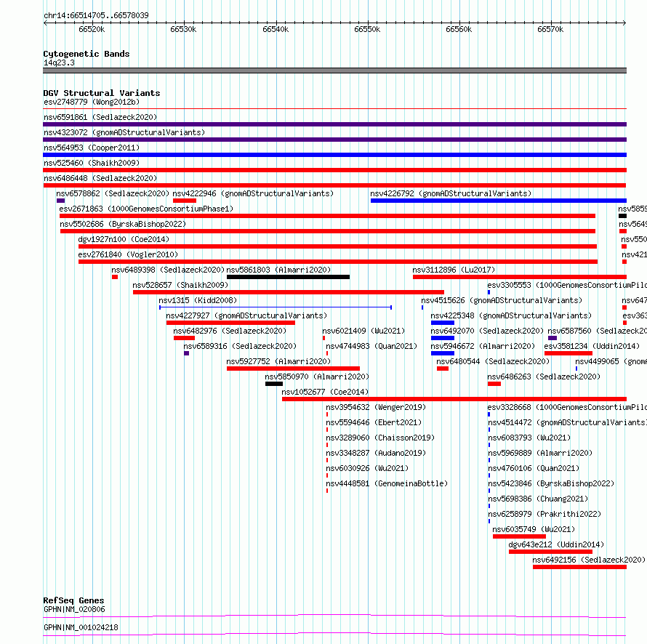
Task: Open the nsv4448581 (GenomeinaBottle) label
Action: [387, 483]
